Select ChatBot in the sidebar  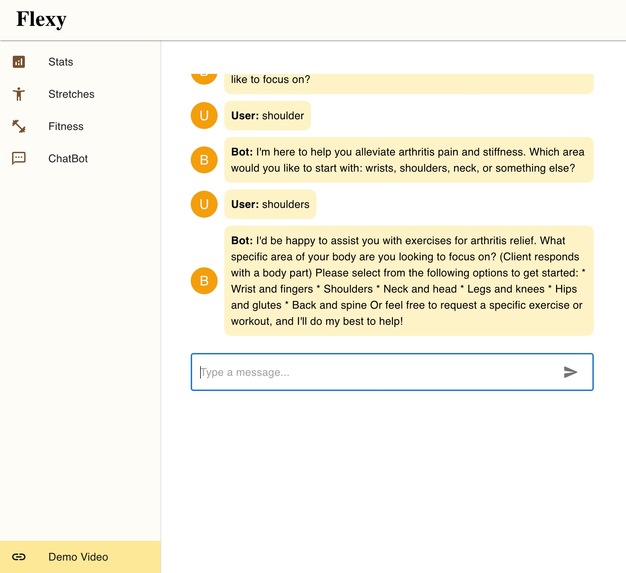(80, 159)
